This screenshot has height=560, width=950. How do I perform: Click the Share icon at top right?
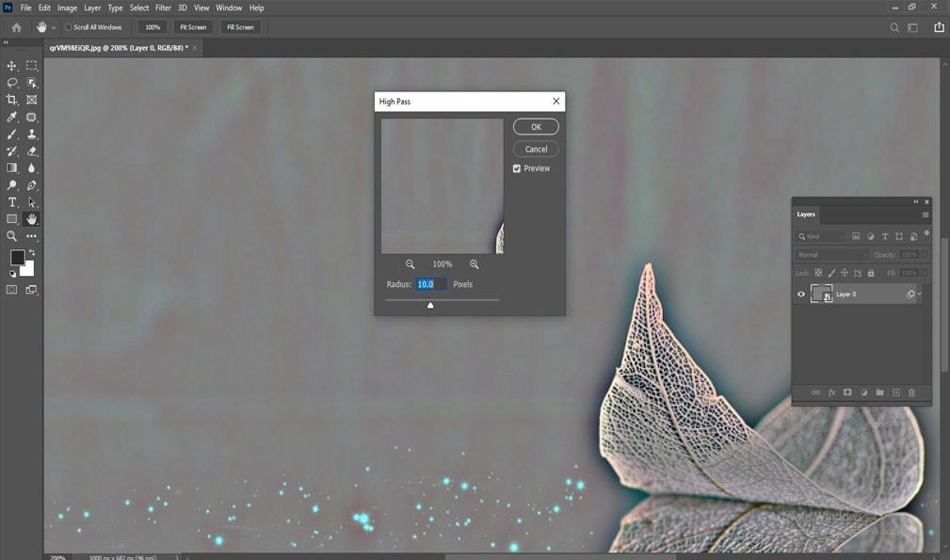click(x=939, y=27)
